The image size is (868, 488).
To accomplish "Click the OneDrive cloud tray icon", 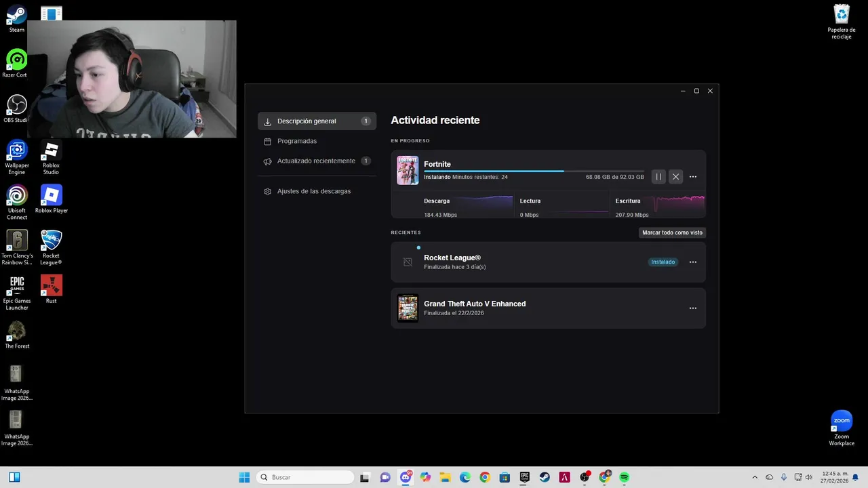I will [769, 477].
